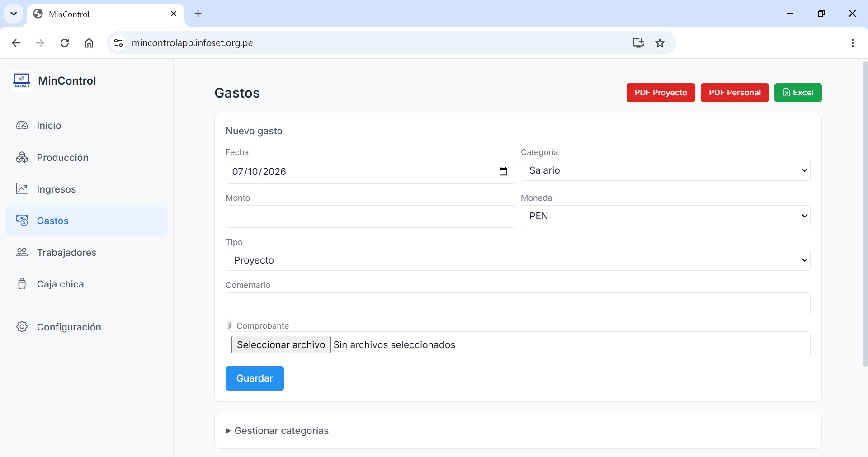Bookmark this page with star icon
Viewport: 868px width, 457px height.
pyautogui.click(x=660, y=43)
